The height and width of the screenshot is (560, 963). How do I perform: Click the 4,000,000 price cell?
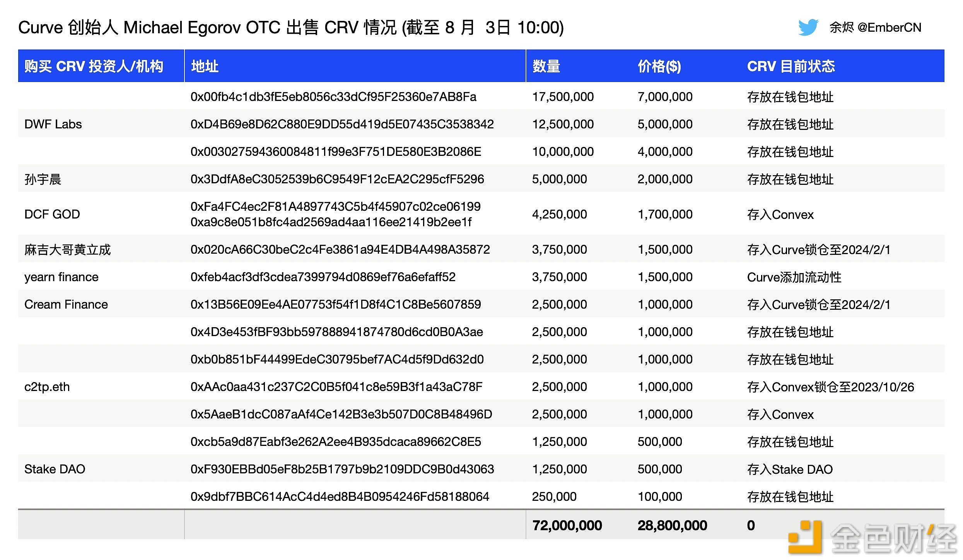(665, 152)
